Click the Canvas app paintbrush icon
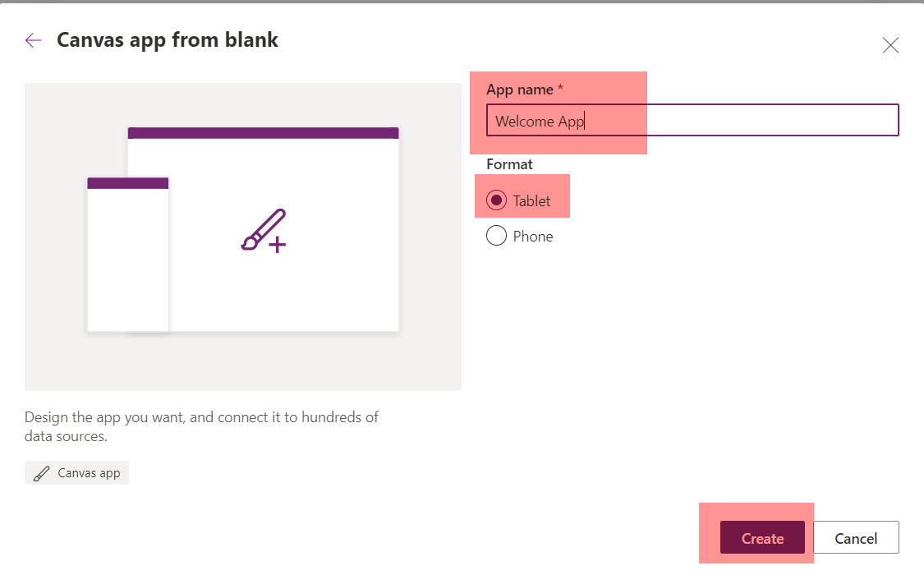The image size is (924, 575). pos(40,472)
